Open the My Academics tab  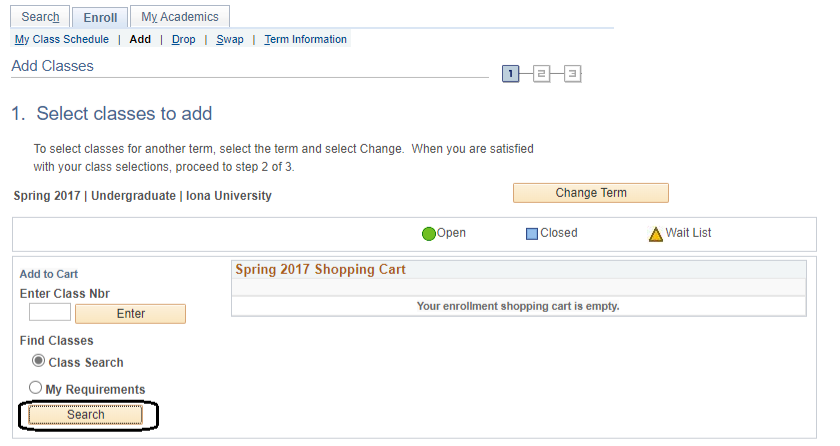(181, 17)
